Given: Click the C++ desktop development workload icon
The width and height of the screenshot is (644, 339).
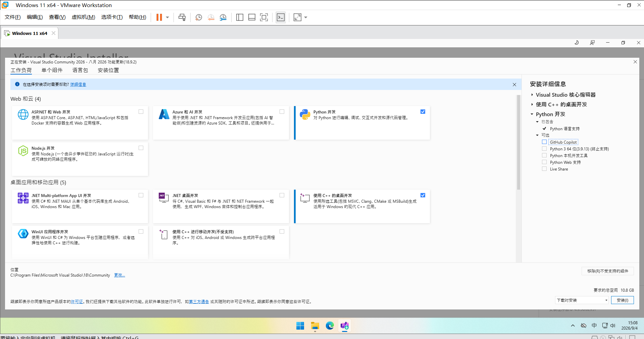Looking at the screenshot, I should point(305,198).
